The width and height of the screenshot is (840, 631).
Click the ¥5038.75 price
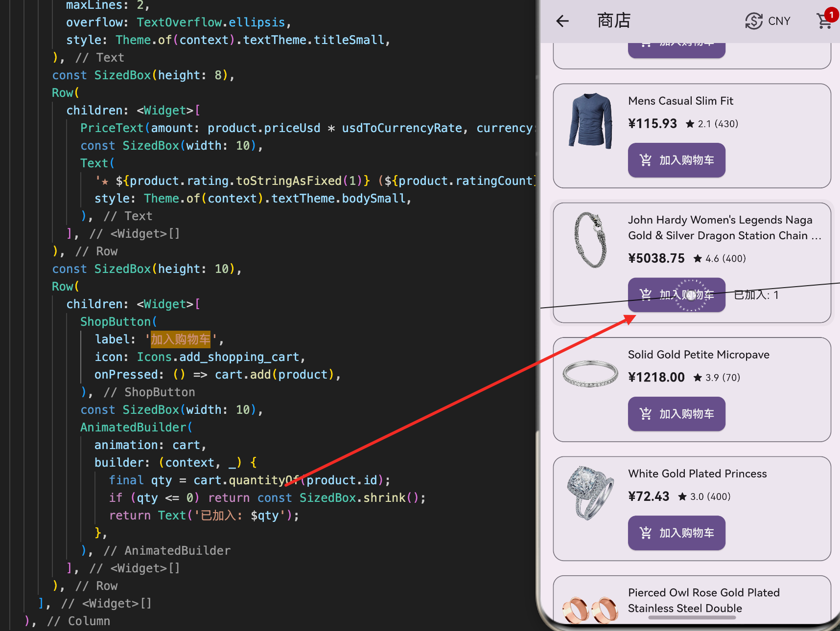(x=656, y=258)
